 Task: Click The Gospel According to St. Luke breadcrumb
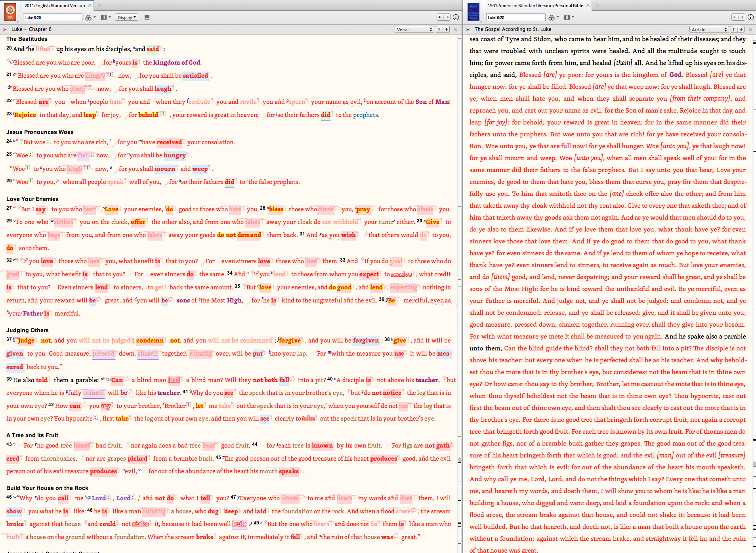click(x=513, y=29)
